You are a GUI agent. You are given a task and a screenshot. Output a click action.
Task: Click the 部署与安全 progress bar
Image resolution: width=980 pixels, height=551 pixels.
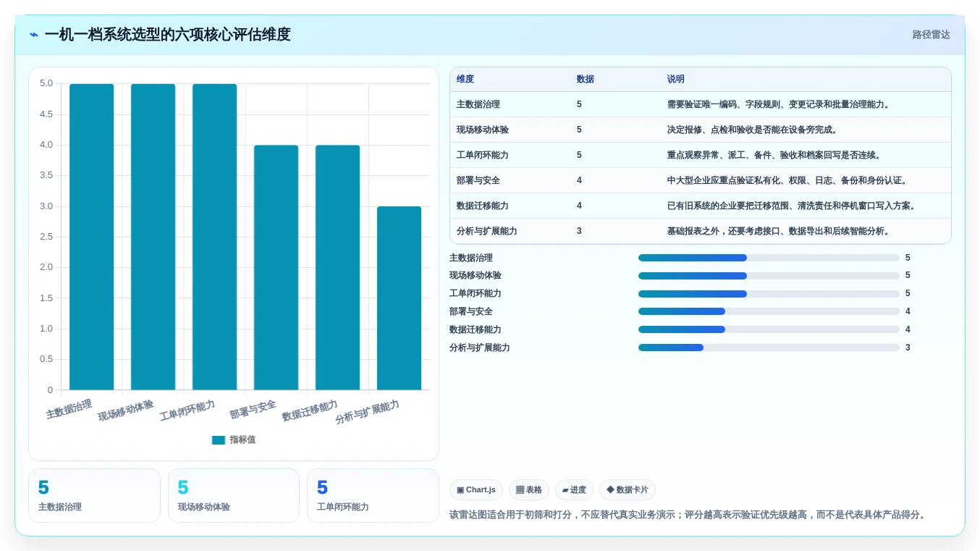pos(769,311)
